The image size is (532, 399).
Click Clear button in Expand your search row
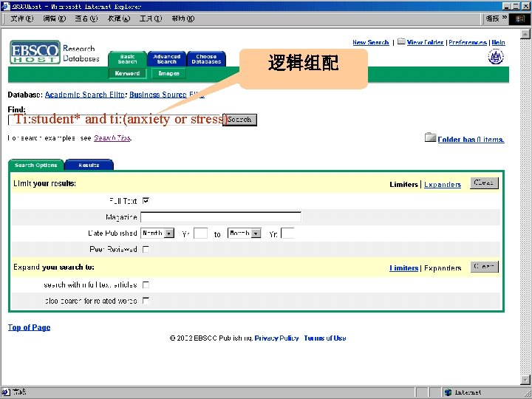coord(484,267)
